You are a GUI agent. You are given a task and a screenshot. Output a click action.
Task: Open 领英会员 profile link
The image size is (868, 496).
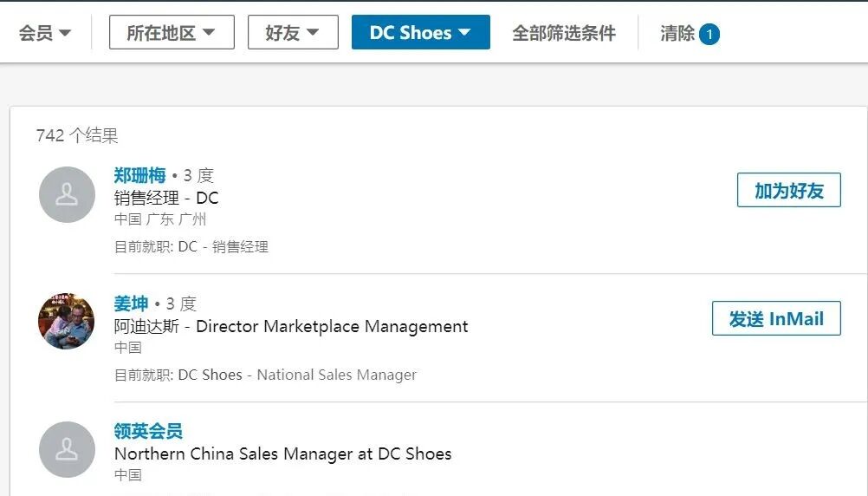(x=148, y=431)
